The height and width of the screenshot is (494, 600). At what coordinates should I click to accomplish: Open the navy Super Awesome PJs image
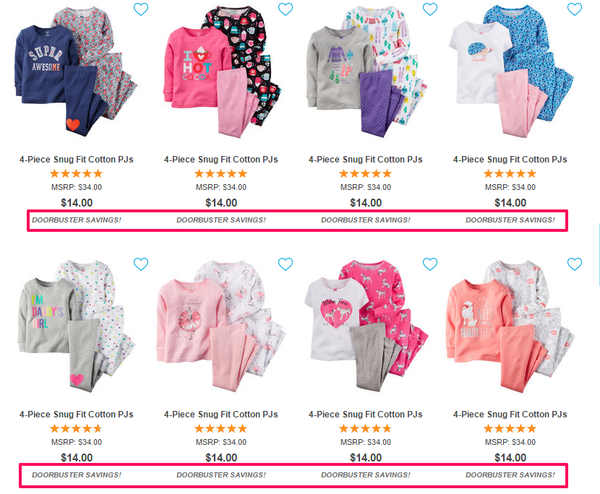[x=76, y=73]
